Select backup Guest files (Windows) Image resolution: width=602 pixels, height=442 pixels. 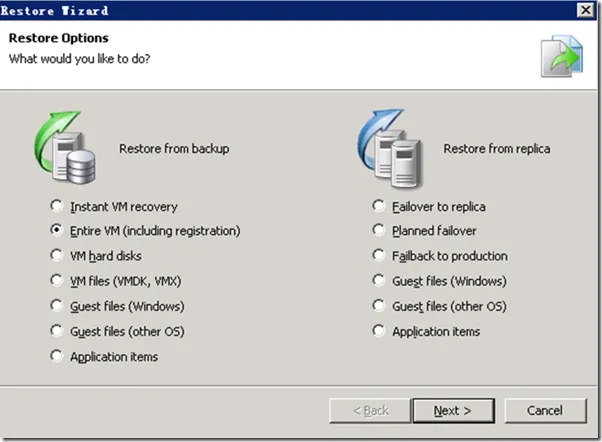pos(56,306)
